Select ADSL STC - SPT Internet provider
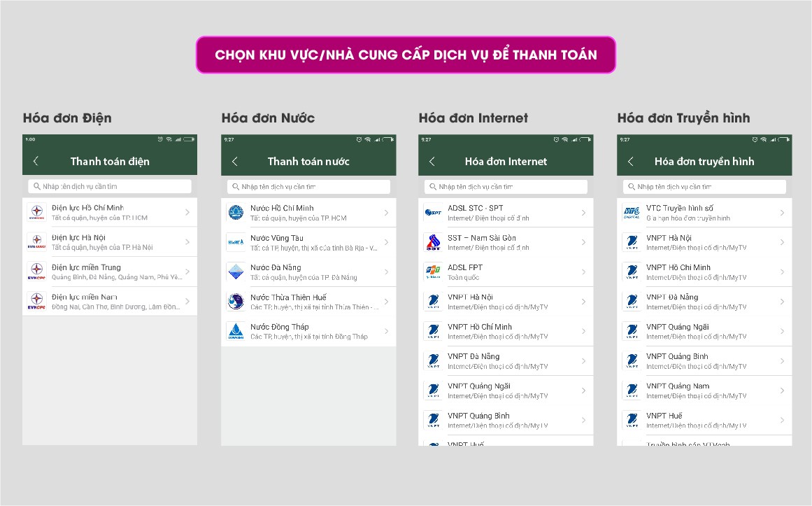 (506, 212)
